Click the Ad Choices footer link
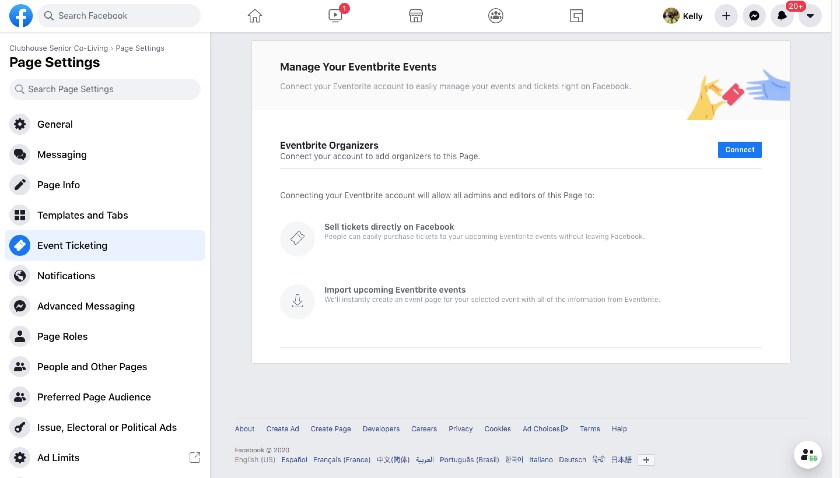The image size is (840, 478). 545,429
